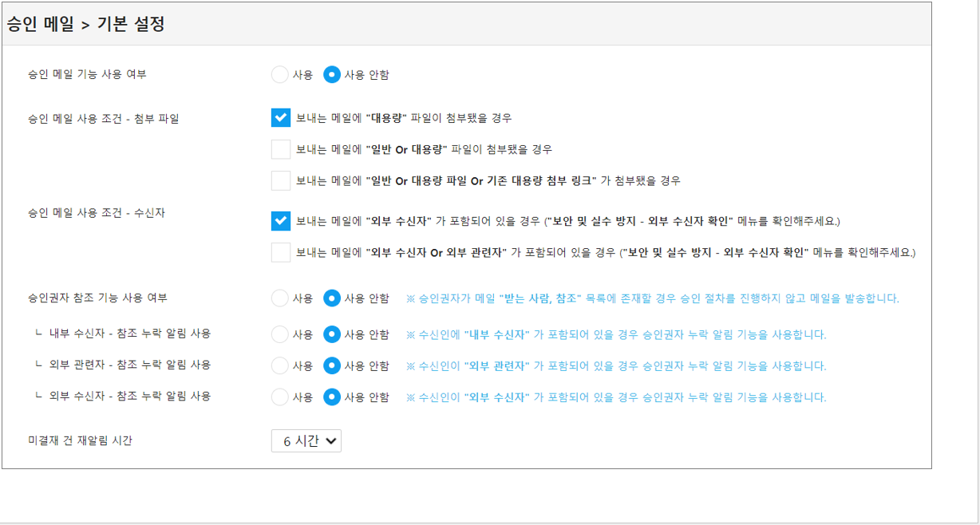Viewport: 980px width, 525px height.
Task: Choose '사용 안함' for 외부 관련자 참조 누락 알림
Action: click(x=332, y=365)
